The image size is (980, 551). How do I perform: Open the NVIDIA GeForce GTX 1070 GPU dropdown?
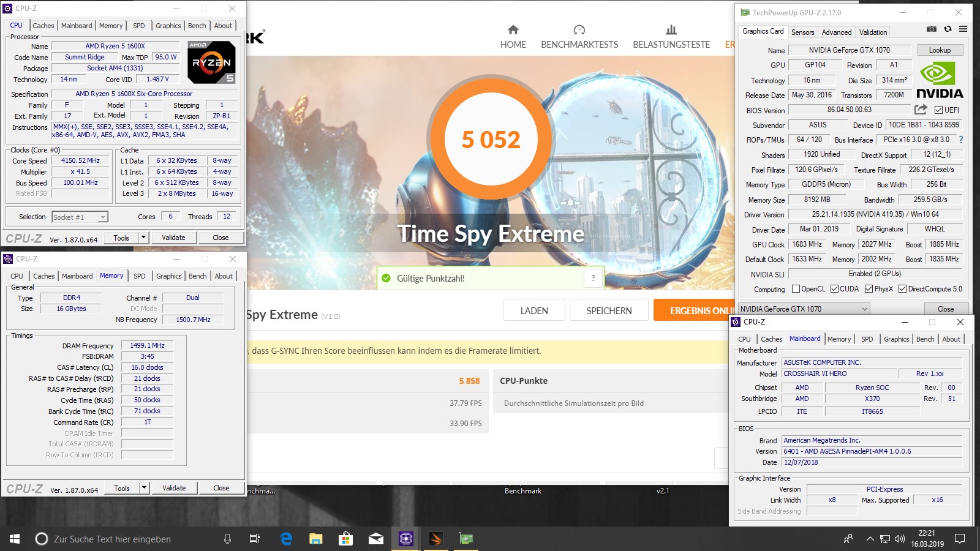[x=804, y=309]
